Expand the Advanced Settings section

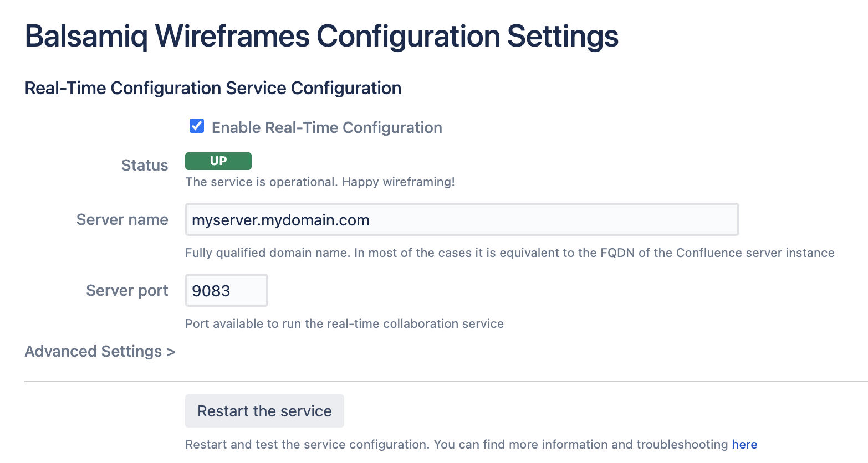point(100,352)
